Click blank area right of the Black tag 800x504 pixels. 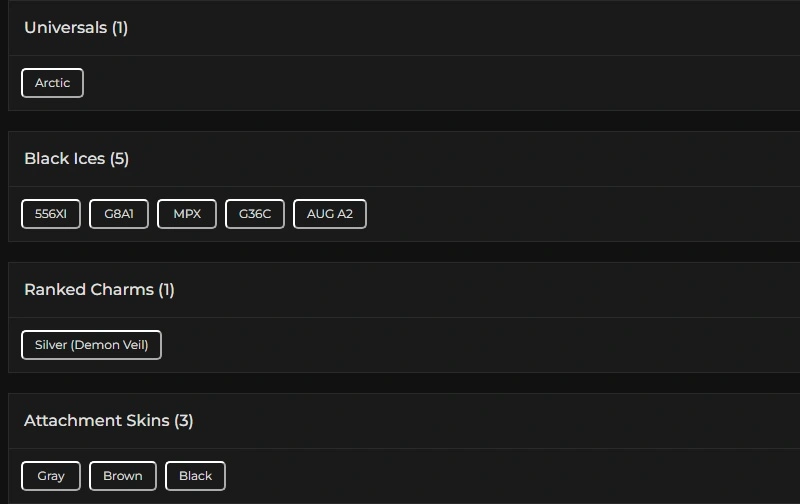click(500, 476)
